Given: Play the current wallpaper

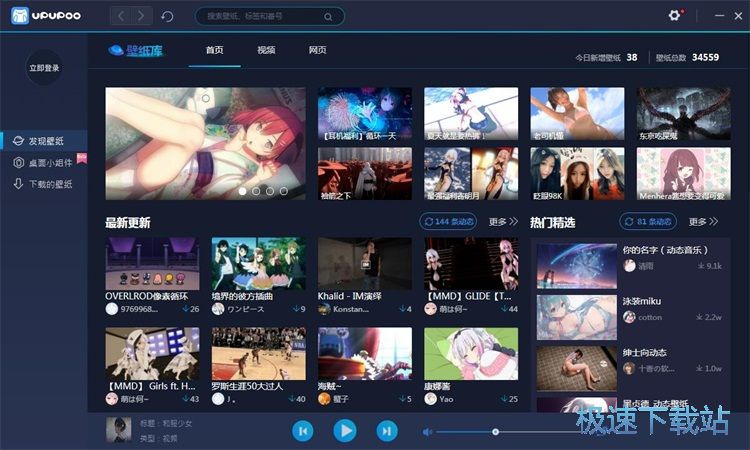Looking at the screenshot, I should [x=345, y=431].
